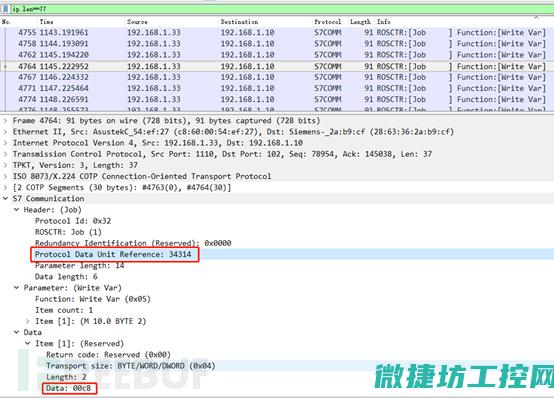Collapse the S7 Communication tree
554x398 pixels.
(x=5, y=199)
